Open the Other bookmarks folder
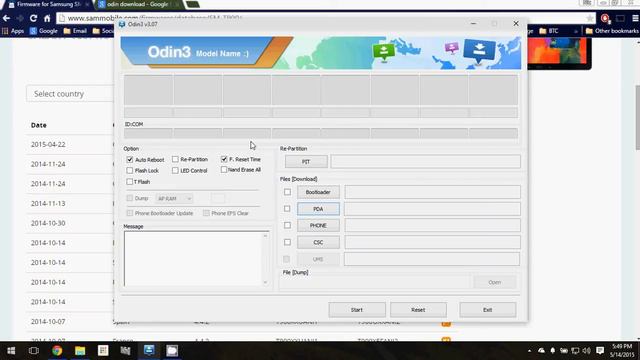This screenshot has width=640, height=360. (612, 31)
